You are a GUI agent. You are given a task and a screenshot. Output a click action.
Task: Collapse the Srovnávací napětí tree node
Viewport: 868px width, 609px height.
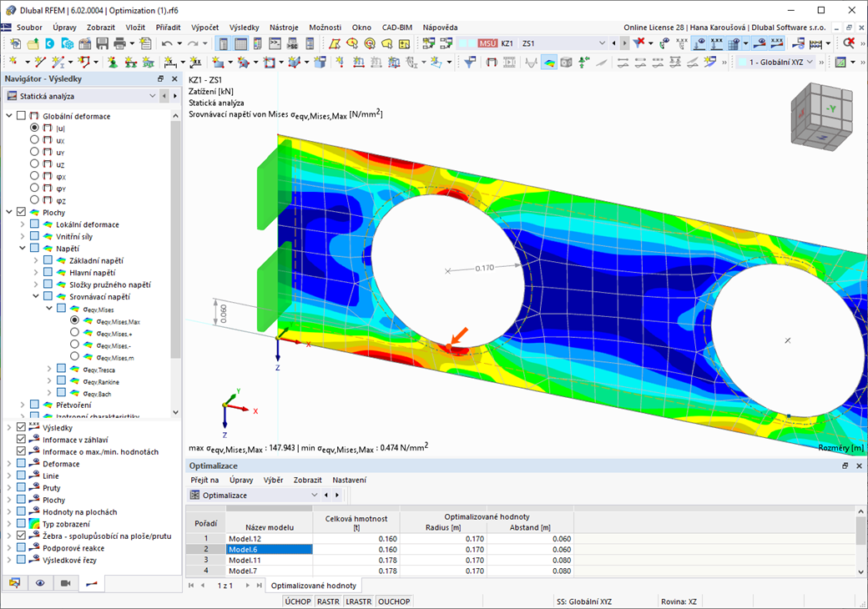[x=36, y=296]
